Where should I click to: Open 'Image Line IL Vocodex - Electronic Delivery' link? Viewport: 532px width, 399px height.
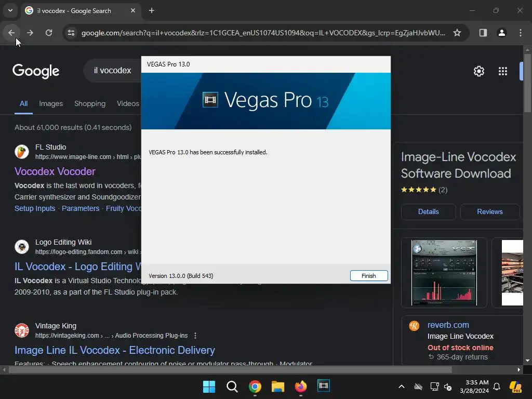tap(115, 350)
